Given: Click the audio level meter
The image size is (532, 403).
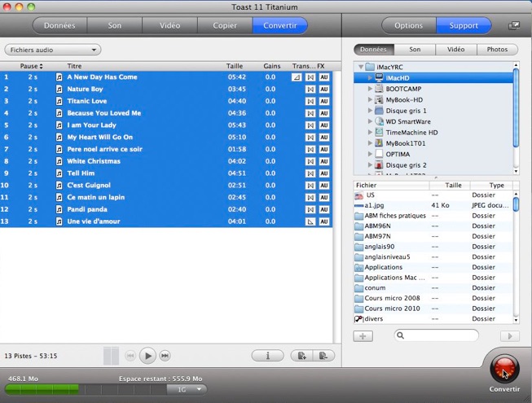Looking at the screenshot, I should pyautogui.click(x=111, y=356).
